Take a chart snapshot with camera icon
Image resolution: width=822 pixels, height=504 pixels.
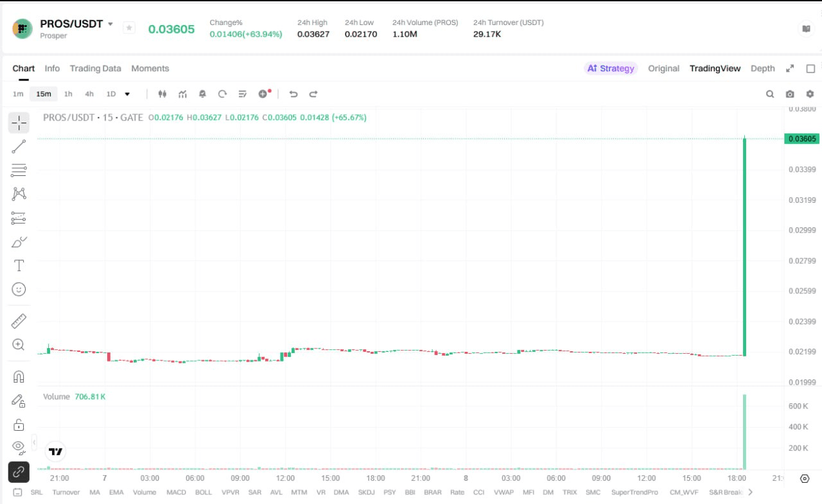coord(790,94)
